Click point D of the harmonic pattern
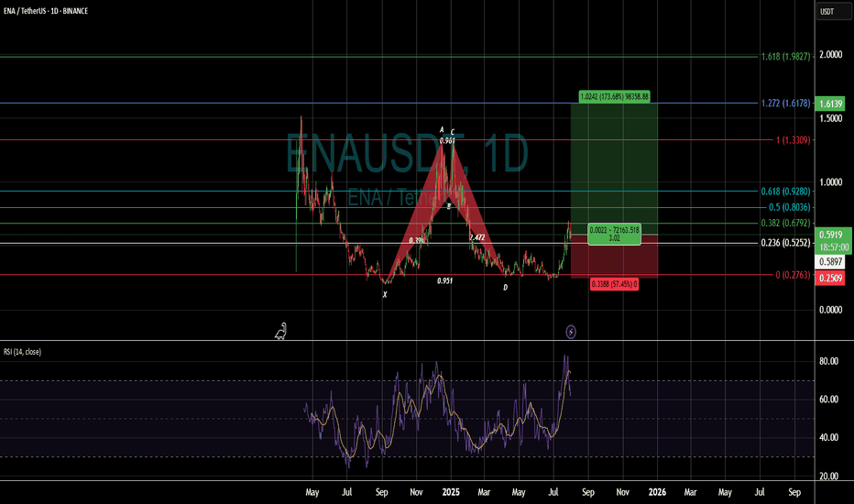Screen dimensions: 854x504 click(506, 287)
